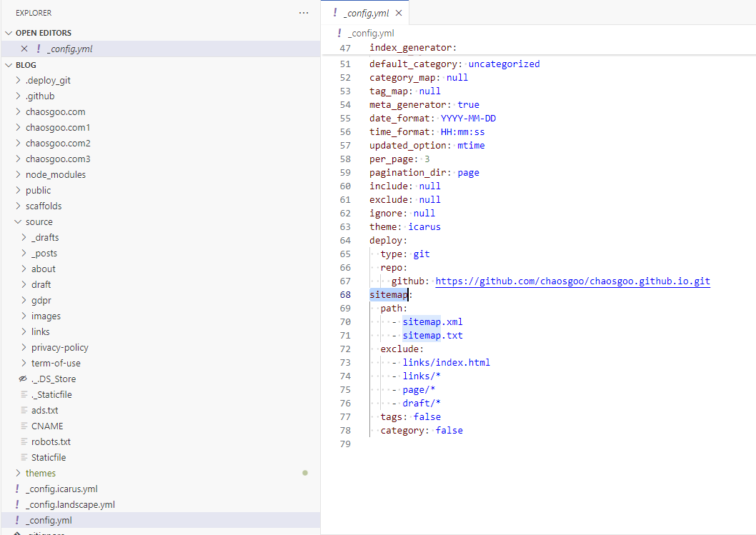The width and height of the screenshot is (756, 535).
Task: Click the ads.txt file icon
Action: tap(24, 411)
